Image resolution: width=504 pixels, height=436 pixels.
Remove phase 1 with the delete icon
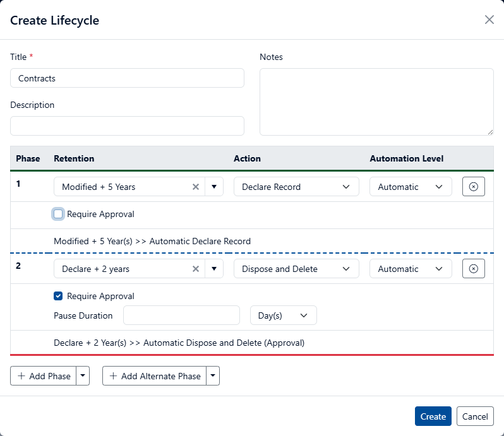pyautogui.click(x=474, y=187)
